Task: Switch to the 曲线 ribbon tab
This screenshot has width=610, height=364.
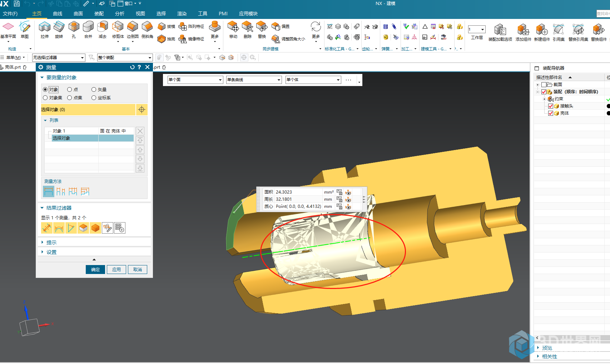Action: 58,14
